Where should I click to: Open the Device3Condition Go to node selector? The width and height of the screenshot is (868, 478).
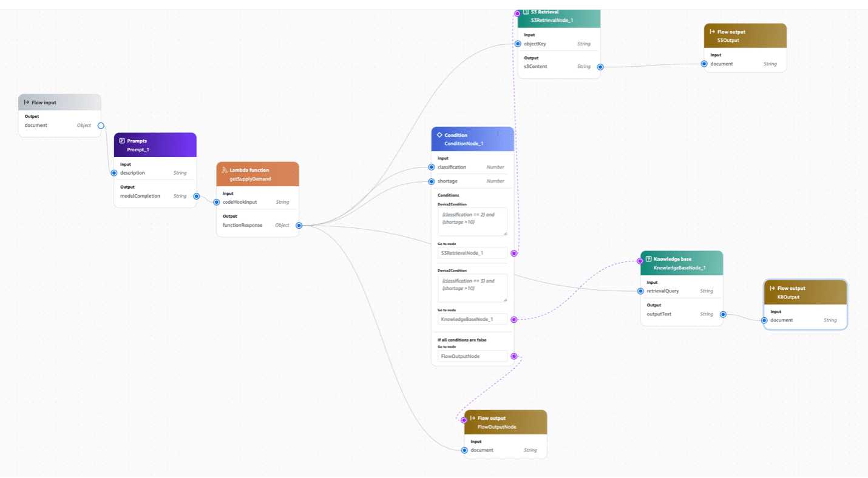tap(472, 318)
